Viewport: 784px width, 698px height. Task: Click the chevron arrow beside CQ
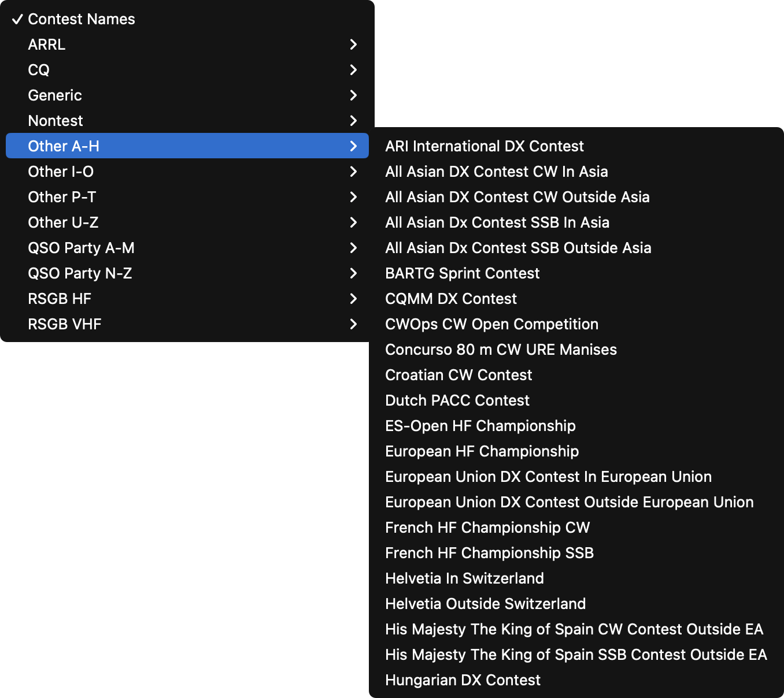click(354, 70)
